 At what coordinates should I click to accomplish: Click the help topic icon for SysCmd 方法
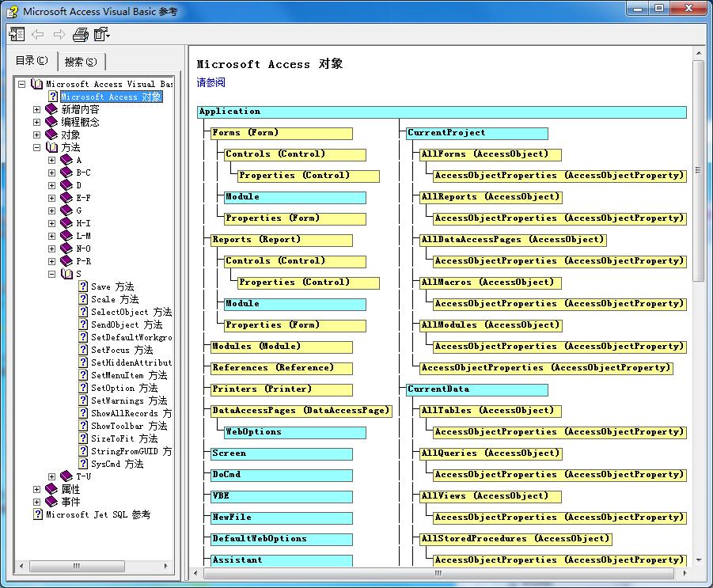pos(83,464)
